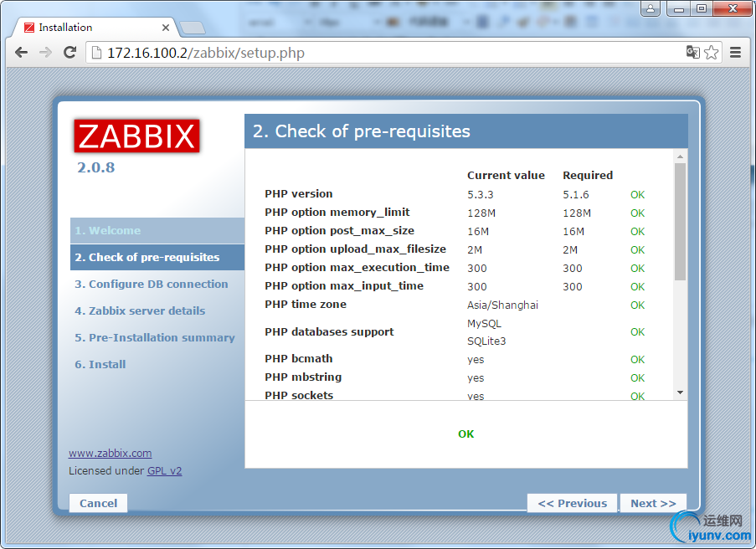The width and height of the screenshot is (756, 549).
Task: Select step 3. Configure DB connection
Action: coord(152,284)
